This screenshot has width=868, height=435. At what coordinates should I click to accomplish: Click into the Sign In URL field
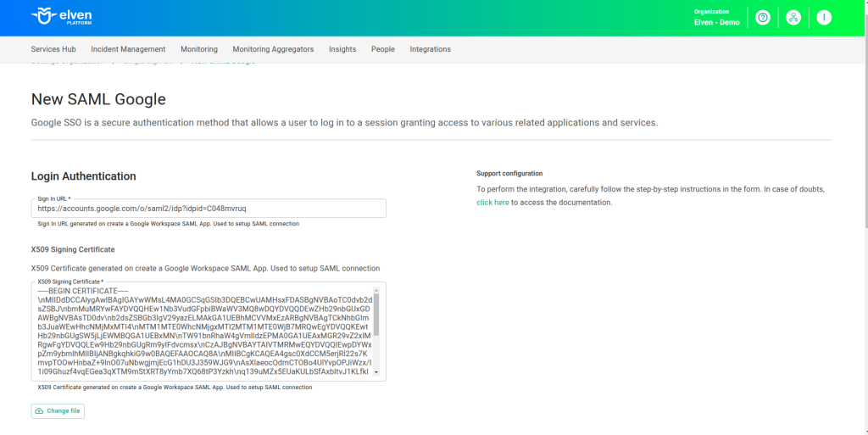click(208, 209)
